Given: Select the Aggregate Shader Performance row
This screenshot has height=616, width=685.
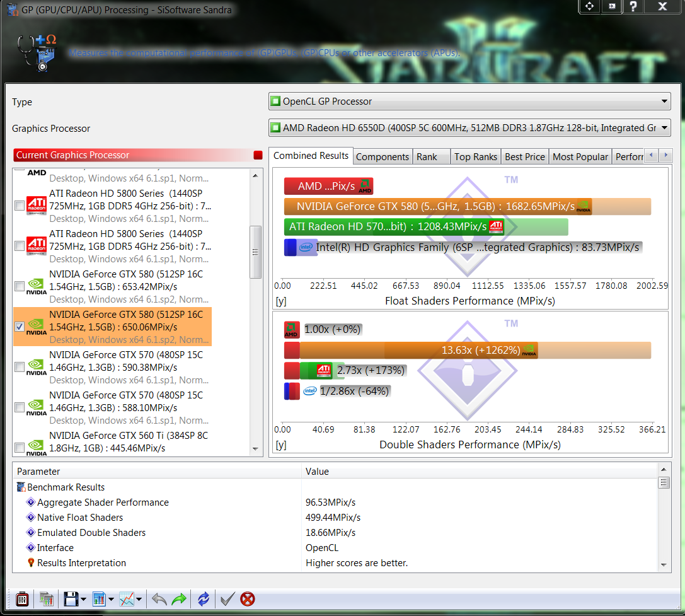Looking at the screenshot, I should click(x=335, y=503).
